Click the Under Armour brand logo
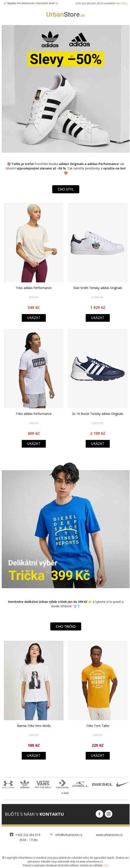 click(x=8, y=784)
